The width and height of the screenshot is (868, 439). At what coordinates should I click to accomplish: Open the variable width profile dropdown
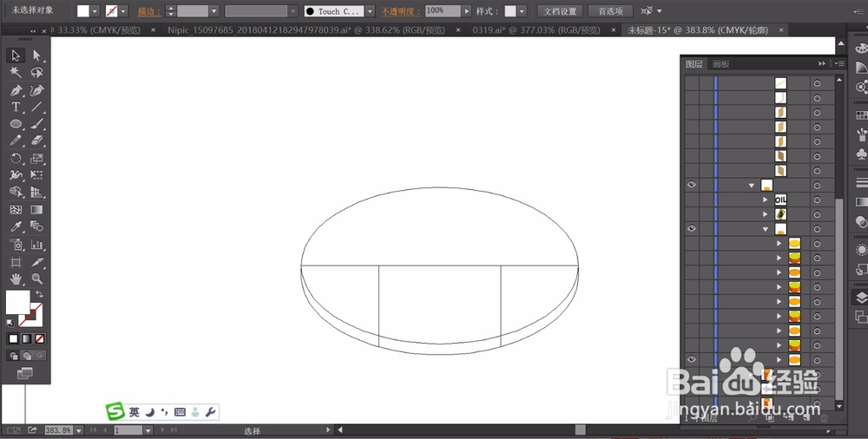[293, 11]
